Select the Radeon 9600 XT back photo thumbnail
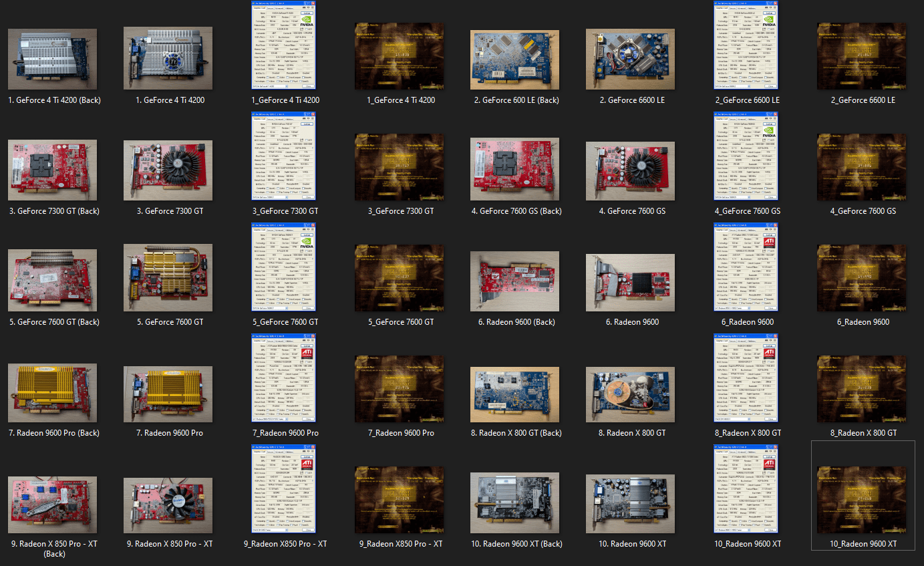The width and height of the screenshot is (924, 566). (514, 503)
